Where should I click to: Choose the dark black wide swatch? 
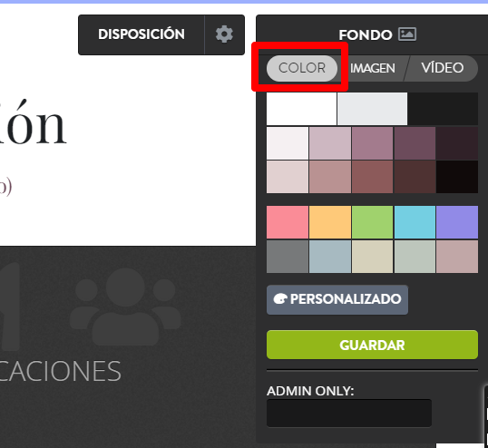pyautogui.click(x=443, y=109)
